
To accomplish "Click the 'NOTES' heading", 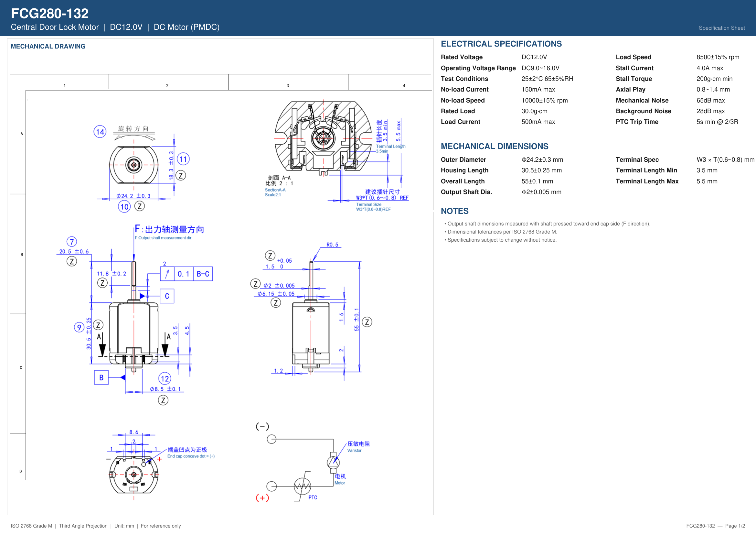I will pyautogui.click(x=455, y=211).
